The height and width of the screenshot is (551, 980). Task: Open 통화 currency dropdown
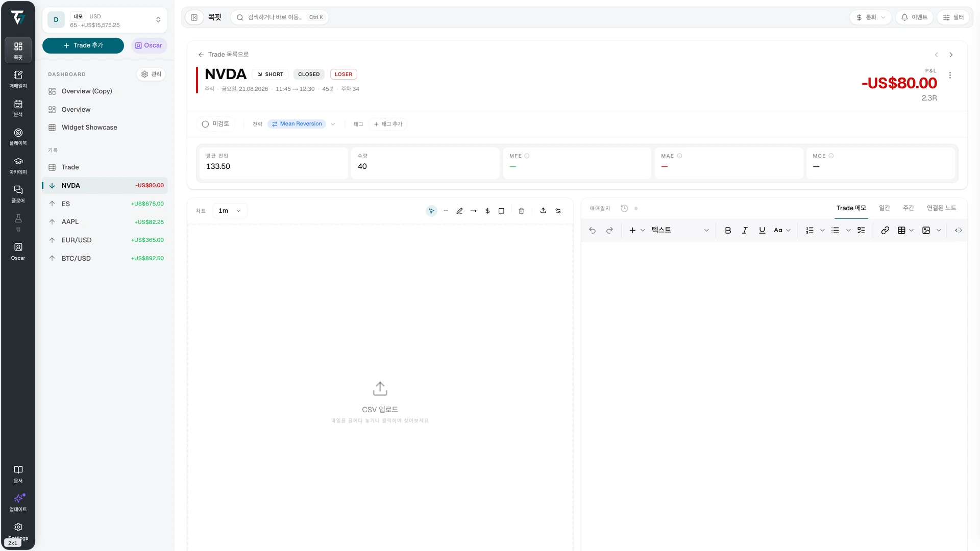click(x=871, y=17)
